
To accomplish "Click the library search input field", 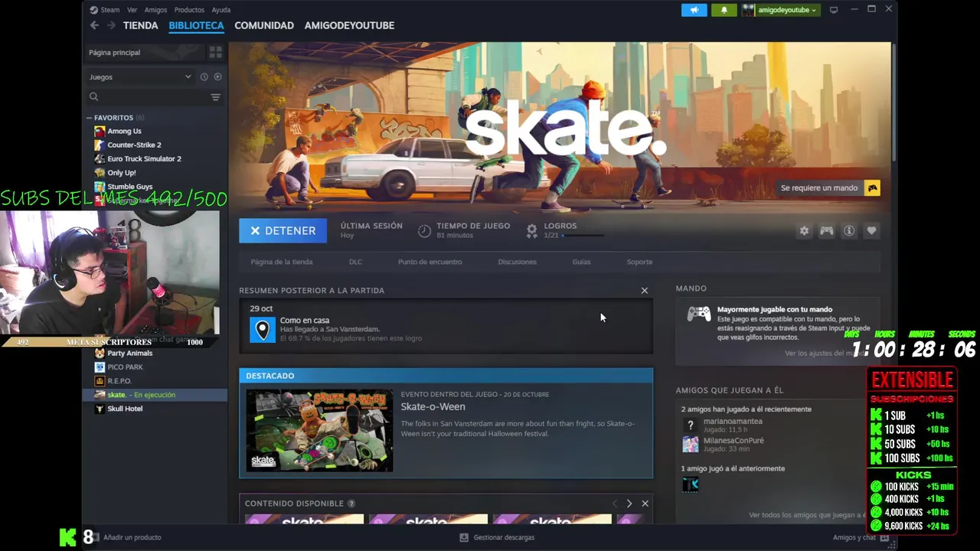I will (x=153, y=97).
